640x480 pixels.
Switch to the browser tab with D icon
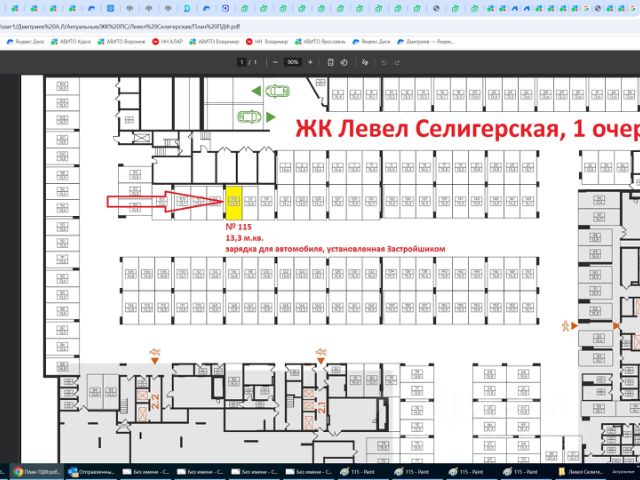(x=187, y=8)
